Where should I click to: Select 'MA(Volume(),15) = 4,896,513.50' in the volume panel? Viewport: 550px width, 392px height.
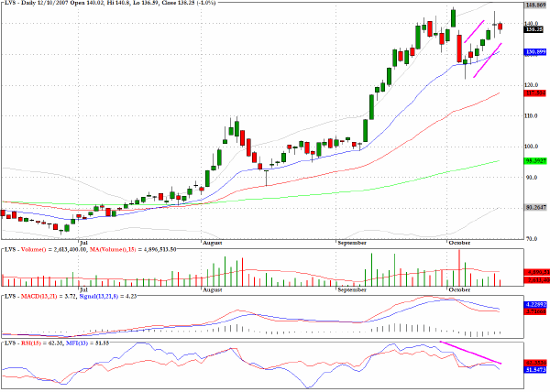pos(133,249)
